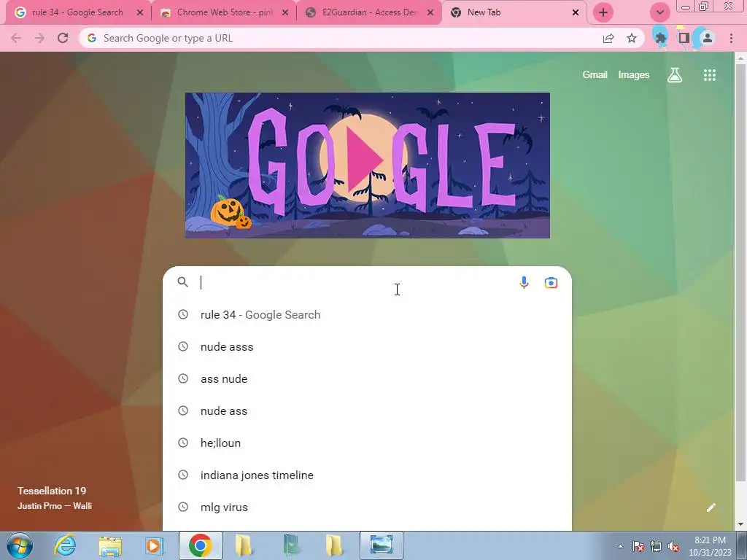Close the rule 34 Google Search tab
747x560 pixels.
pyautogui.click(x=140, y=12)
